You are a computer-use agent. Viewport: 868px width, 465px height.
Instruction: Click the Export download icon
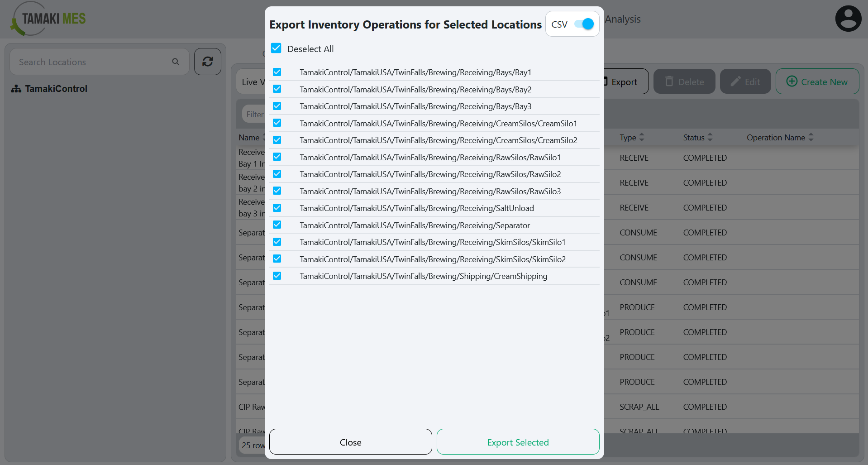point(605,81)
